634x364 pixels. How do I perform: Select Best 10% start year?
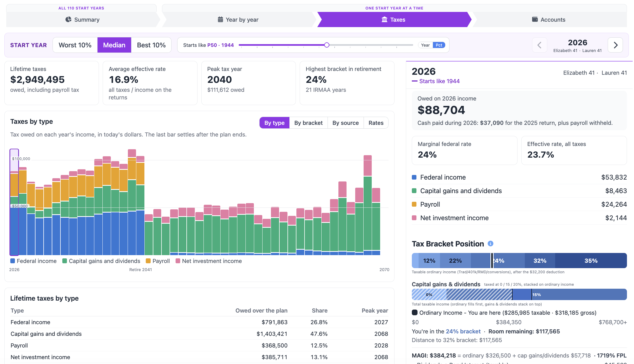(151, 45)
